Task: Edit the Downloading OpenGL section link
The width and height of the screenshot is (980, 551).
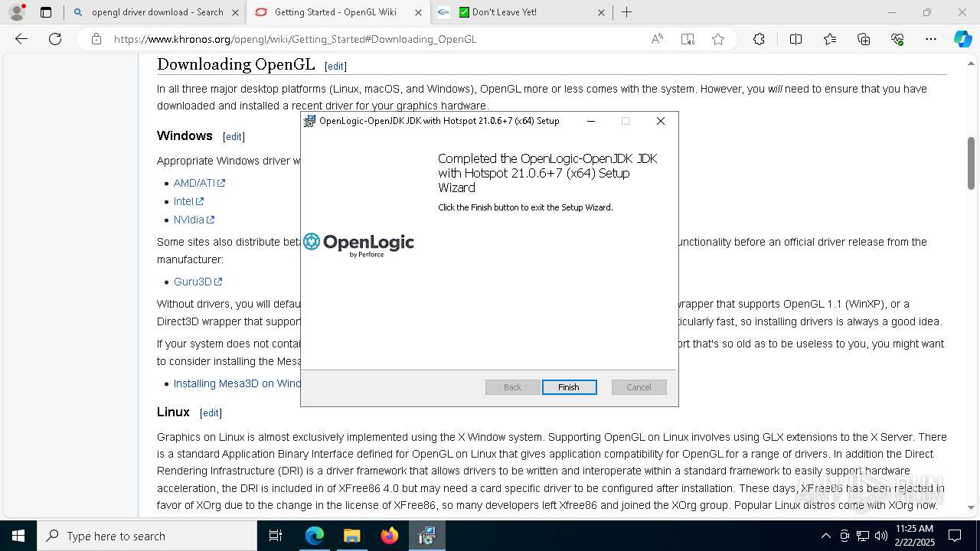Action: point(335,67)
